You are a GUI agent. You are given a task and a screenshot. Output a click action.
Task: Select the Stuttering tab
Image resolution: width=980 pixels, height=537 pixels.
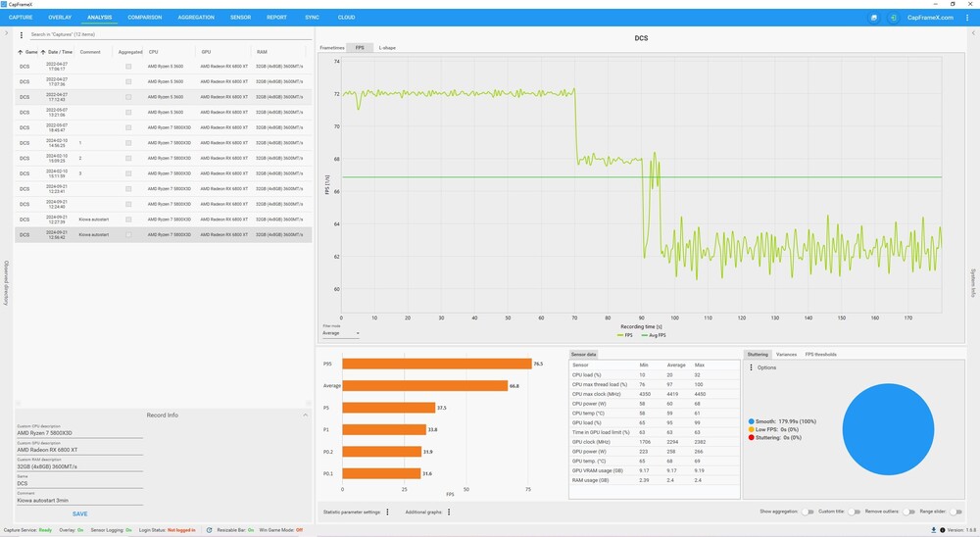coord(758,355)
